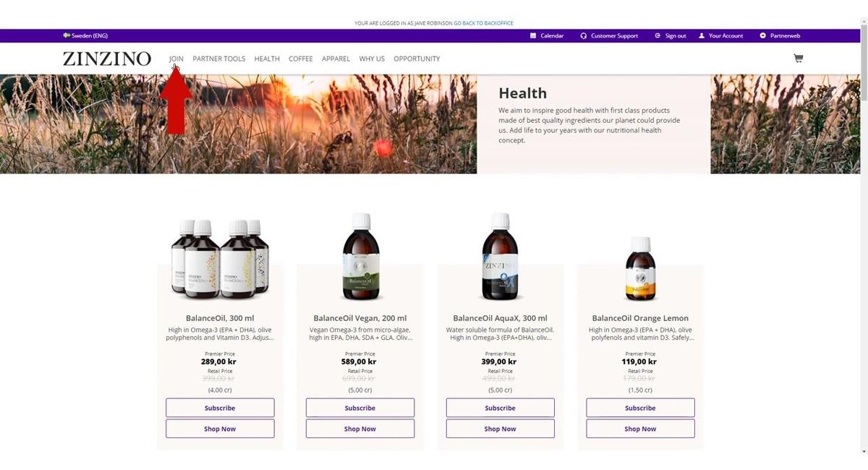Click the Go Back To Backoffice link
The width and height of the screenshot is (868, 470).
(x=483, y=23)
